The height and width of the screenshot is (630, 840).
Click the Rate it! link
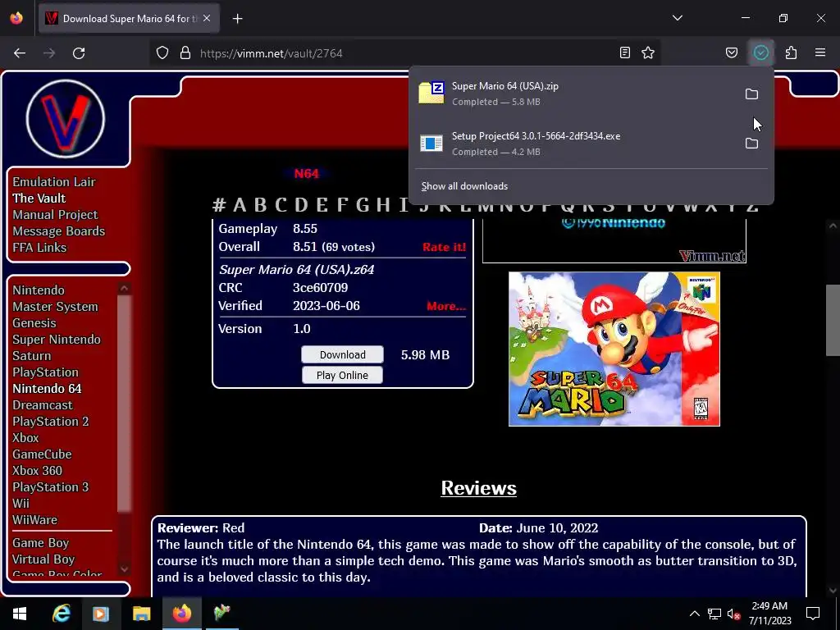(x=444, y=247)
